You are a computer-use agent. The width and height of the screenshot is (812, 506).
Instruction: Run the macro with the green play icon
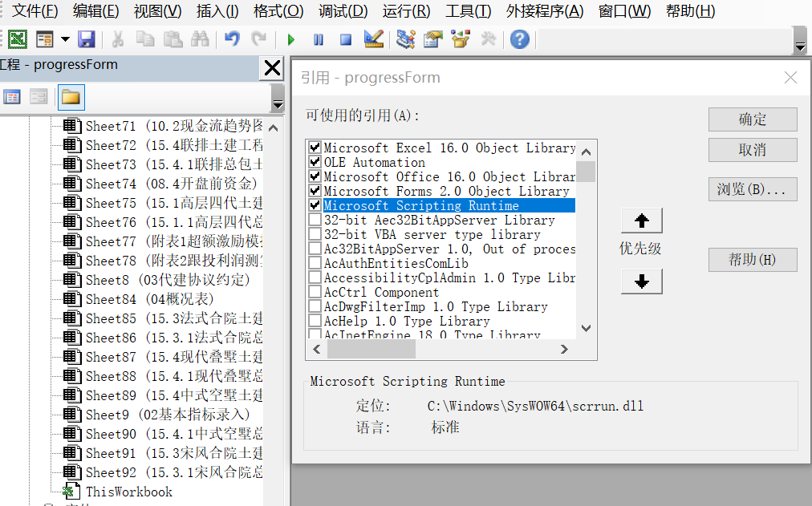[x=291, y=39]
